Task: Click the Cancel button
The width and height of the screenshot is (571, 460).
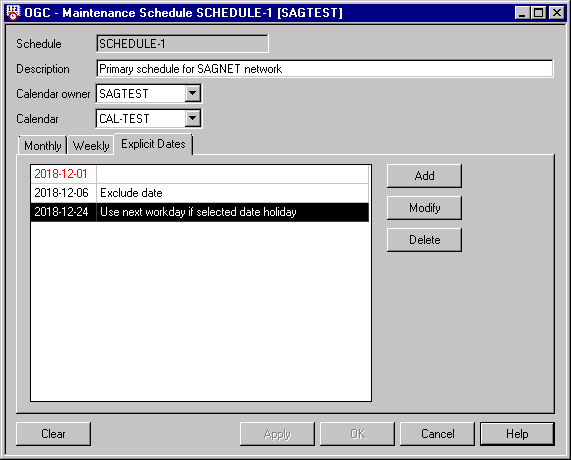Action: tap(437, 434)
